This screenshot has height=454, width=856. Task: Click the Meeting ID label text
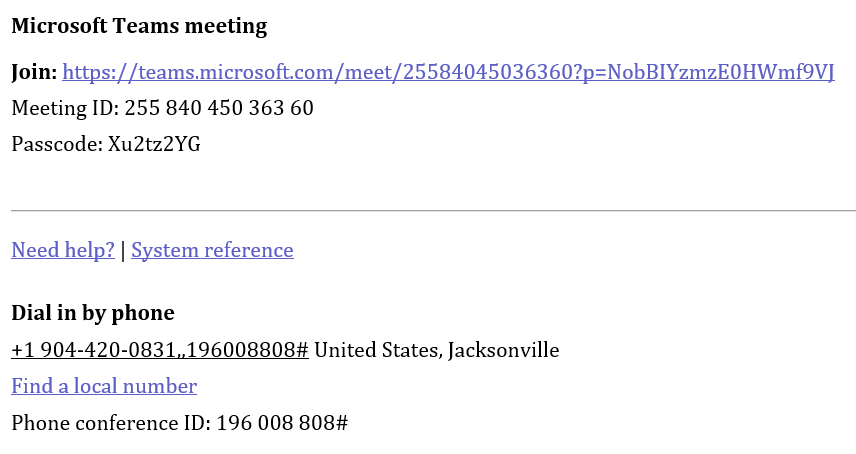[66, 109]
